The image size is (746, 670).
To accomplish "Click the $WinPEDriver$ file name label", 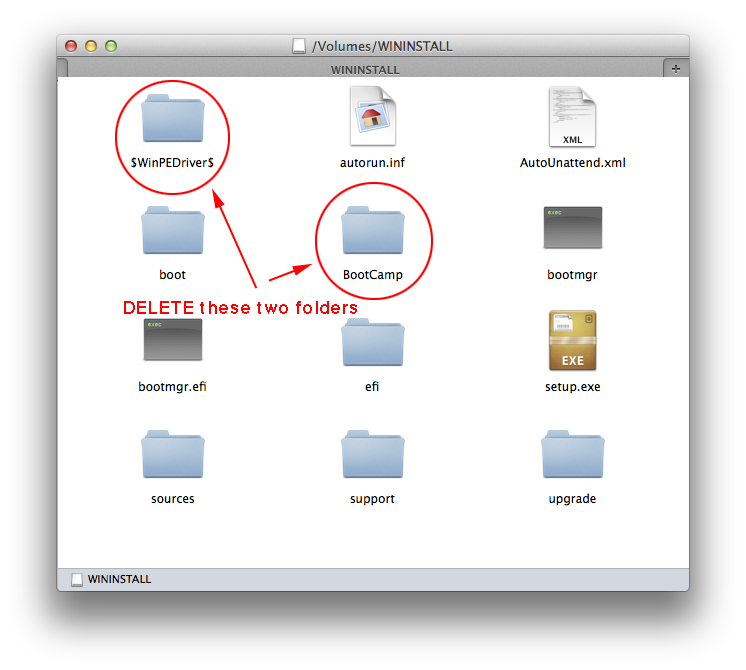I will (x=173, y=163).
